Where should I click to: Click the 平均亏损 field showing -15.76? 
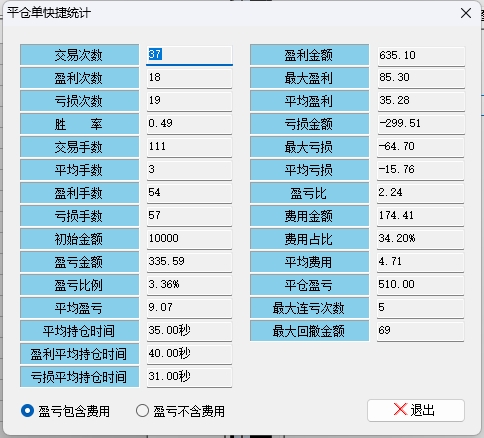click(421, 170)
